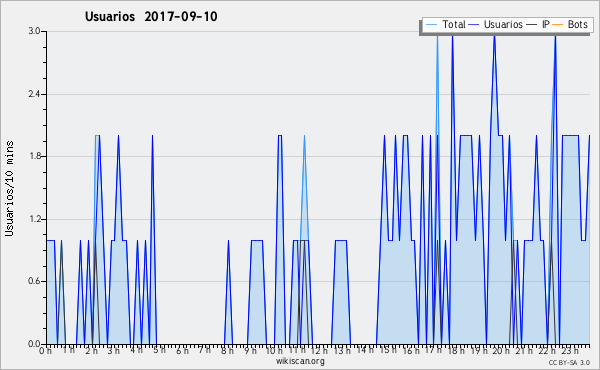The height and width of the screenshot is (370, 600).
Task: Click the 'Total' legend entry
Action: (x=454, y=24)
